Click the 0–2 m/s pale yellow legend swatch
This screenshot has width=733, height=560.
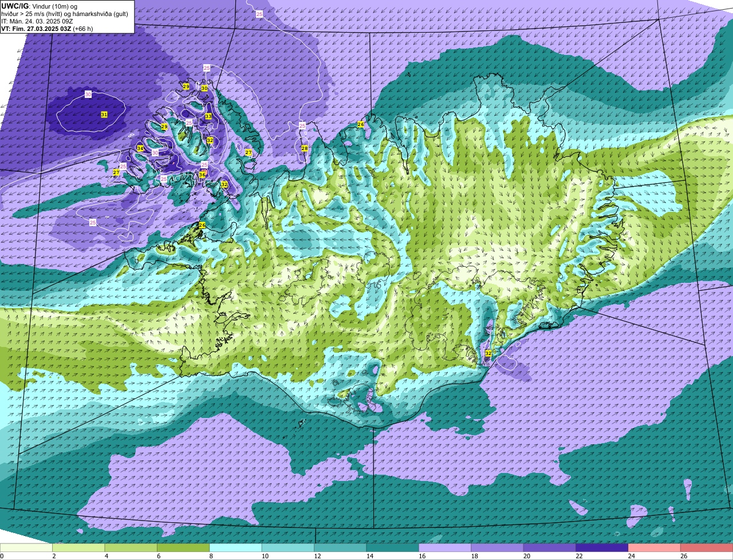pyautogui.click(x=26, y=547)
